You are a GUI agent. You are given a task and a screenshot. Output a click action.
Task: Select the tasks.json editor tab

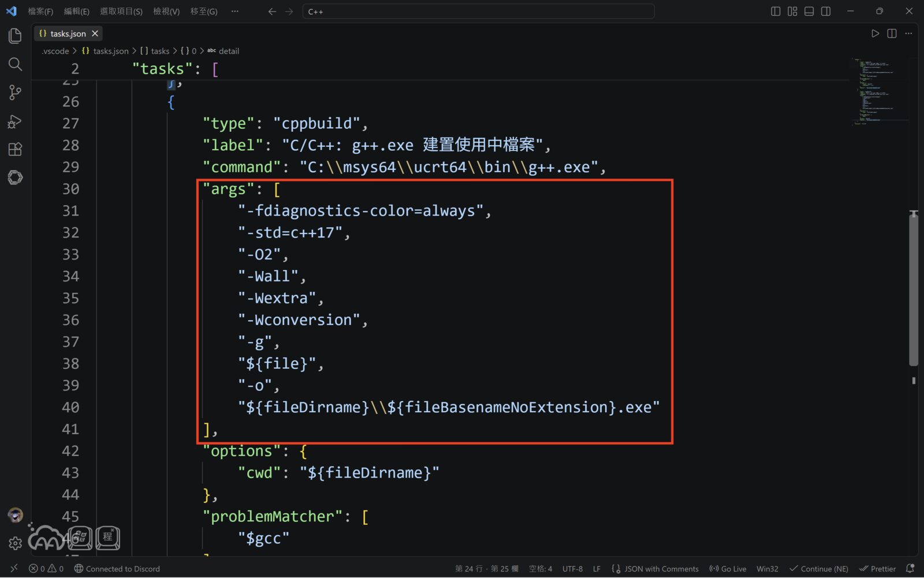[x=68, y=34]
